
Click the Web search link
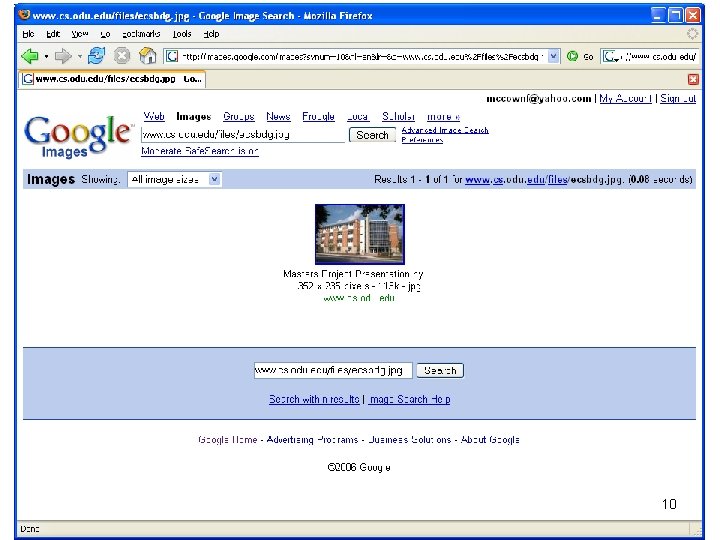[x=154, y=117]
